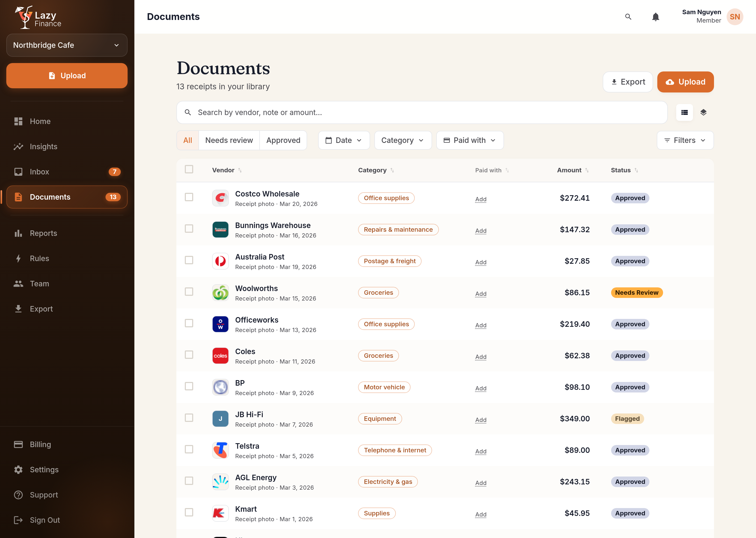Open Rules in sidebar
The height and width of the screenshot is (538, 756).
click(x=67, y=258)
